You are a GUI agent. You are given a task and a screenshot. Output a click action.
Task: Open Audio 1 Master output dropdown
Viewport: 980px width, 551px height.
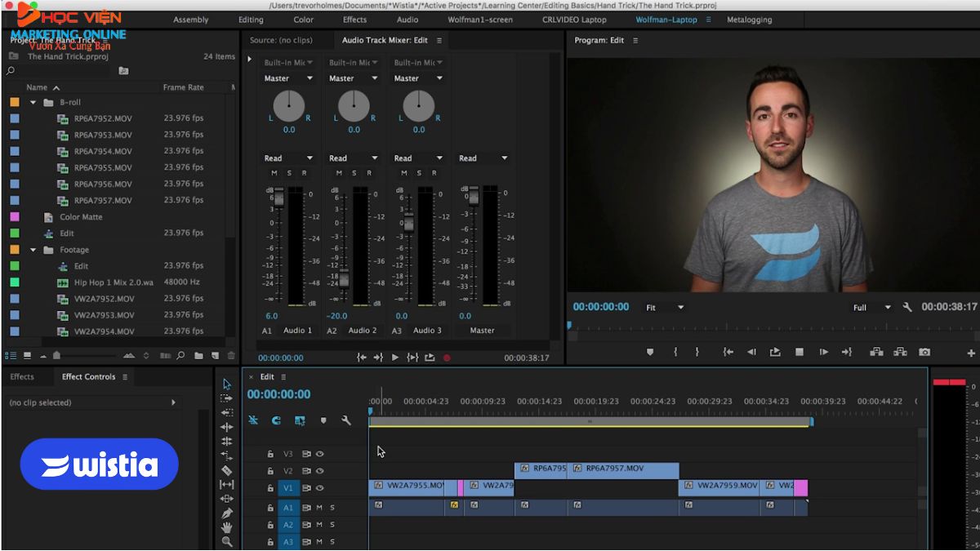pyautogui.click(x=289, y=78)
